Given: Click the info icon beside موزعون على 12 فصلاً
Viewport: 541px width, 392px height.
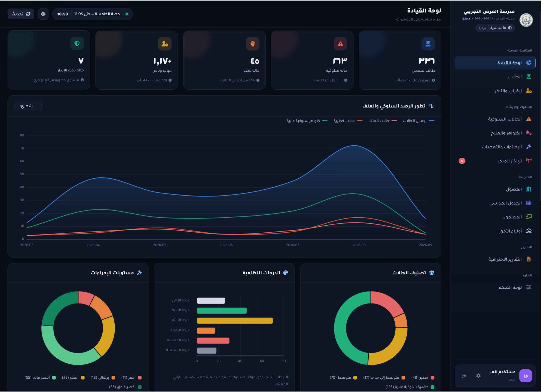Looking at the screenshot, I should coord(433,80).
